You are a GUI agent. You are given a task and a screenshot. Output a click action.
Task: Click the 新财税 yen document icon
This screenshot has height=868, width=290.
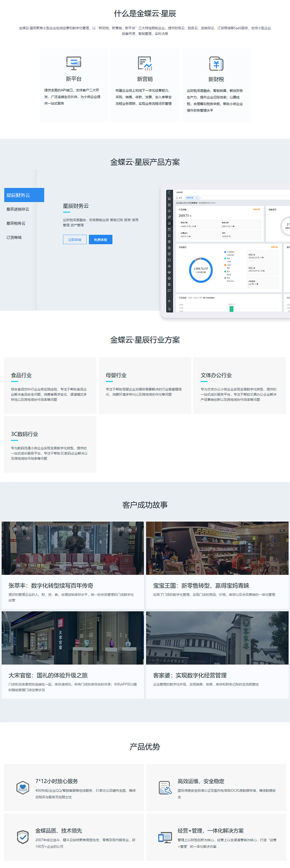tap(216, 64)
